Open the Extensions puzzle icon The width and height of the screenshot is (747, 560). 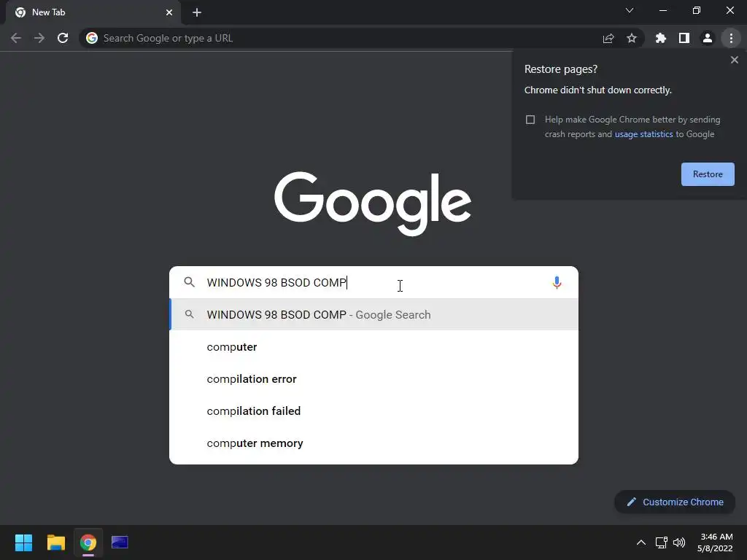point(660,38)
